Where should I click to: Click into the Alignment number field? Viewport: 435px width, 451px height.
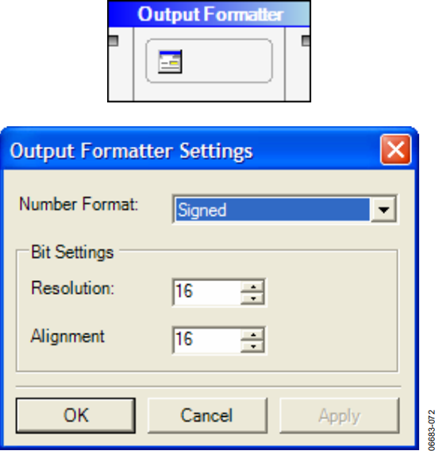point(207,340)
